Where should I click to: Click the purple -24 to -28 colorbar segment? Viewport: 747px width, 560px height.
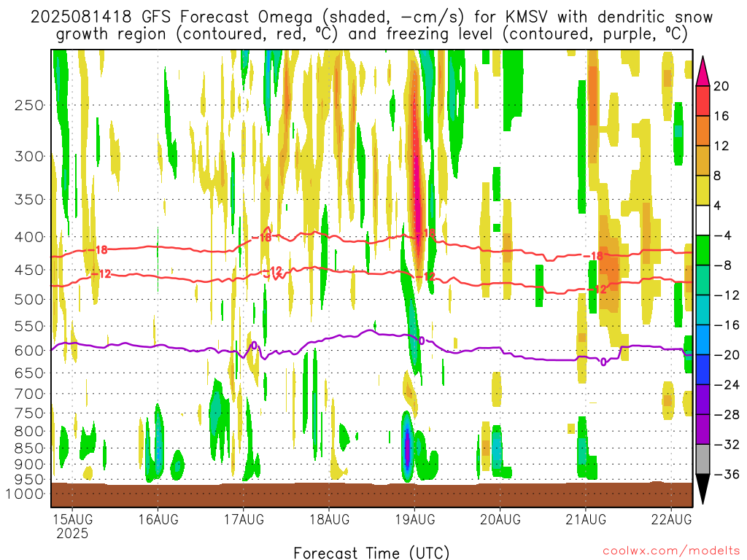tap(703, 400)
